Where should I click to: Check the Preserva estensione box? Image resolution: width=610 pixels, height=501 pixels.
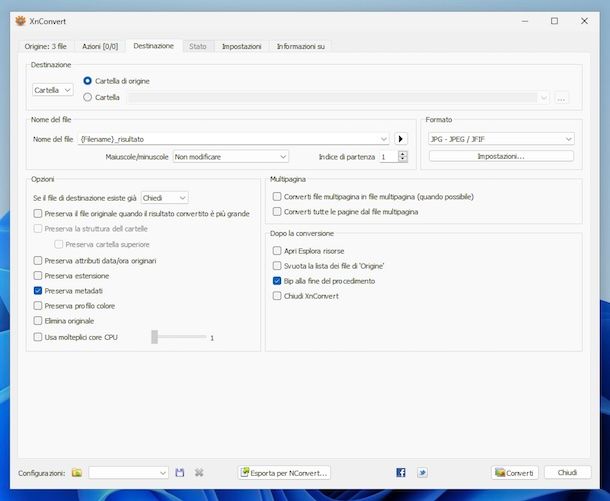pyautogui.click(x=38, y=276)
